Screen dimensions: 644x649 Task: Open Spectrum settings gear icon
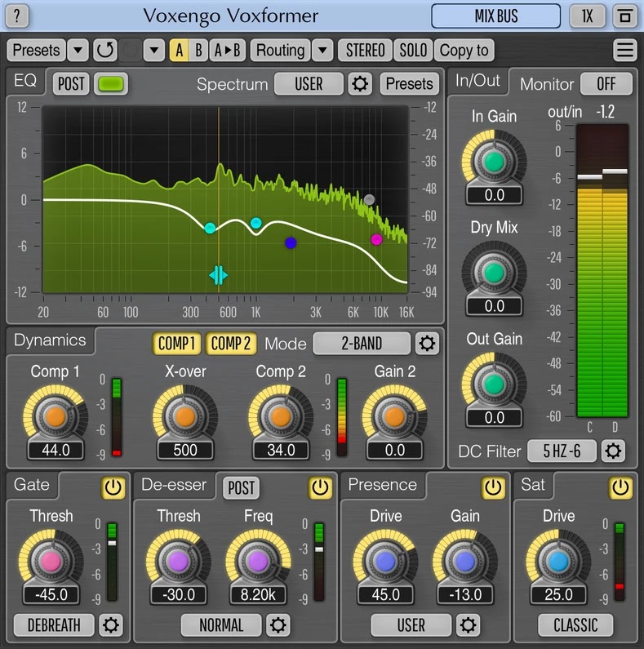click(x=360, y=84)
